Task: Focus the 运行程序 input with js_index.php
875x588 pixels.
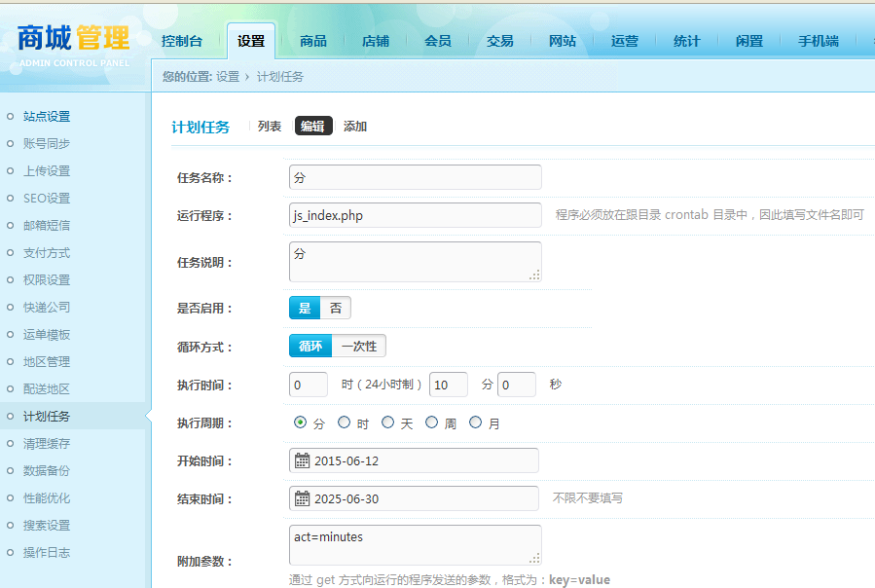Action: tap(416, 215)
